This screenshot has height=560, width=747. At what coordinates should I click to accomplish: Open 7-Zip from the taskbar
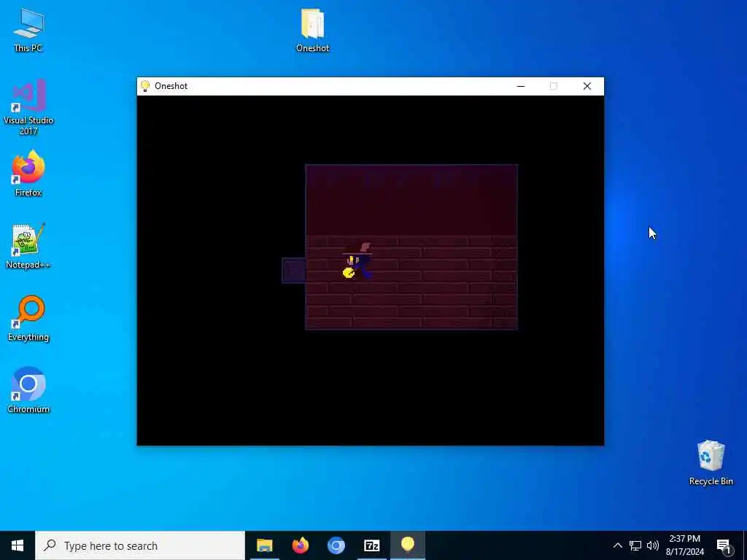pos(371,545)
